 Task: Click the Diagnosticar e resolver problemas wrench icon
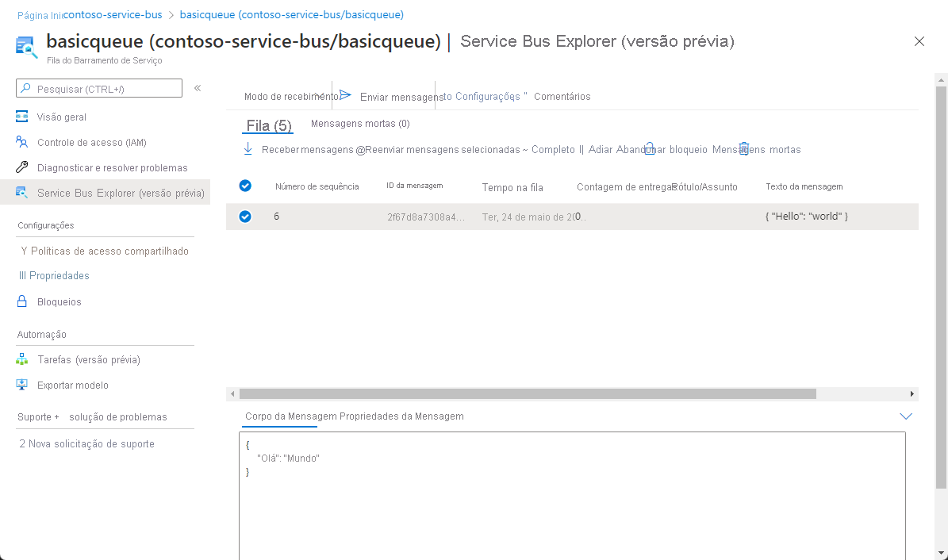pos(21,167)
